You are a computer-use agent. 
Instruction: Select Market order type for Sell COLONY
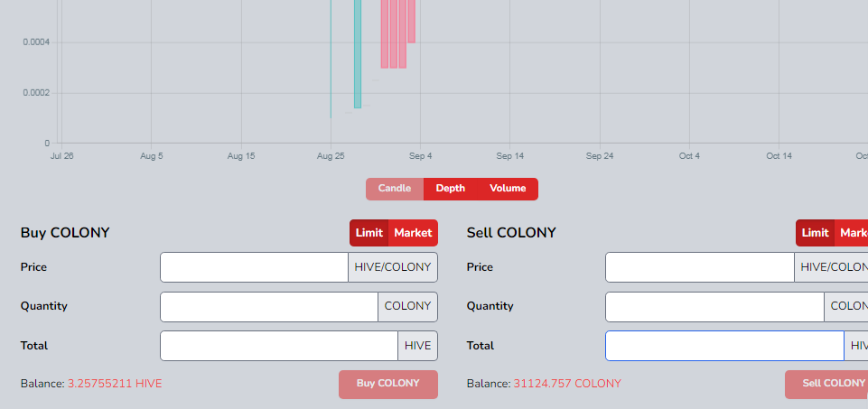(853, 233)
